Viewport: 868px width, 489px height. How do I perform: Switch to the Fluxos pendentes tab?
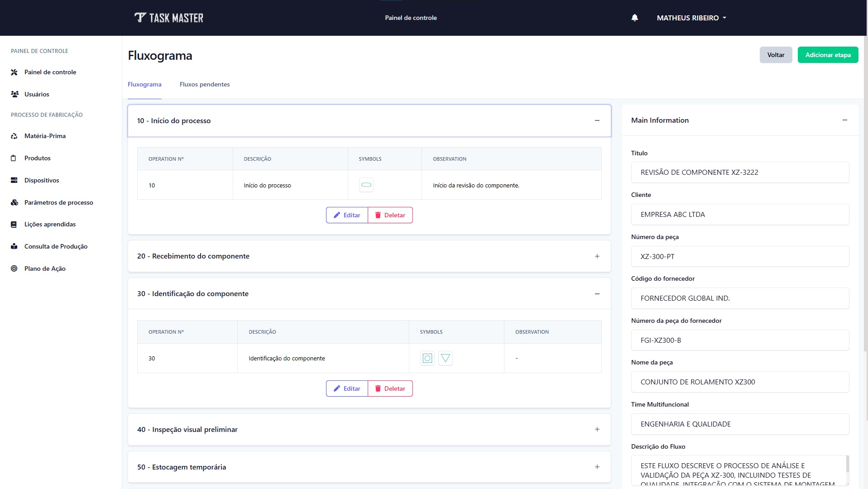(x=205, y=84)
